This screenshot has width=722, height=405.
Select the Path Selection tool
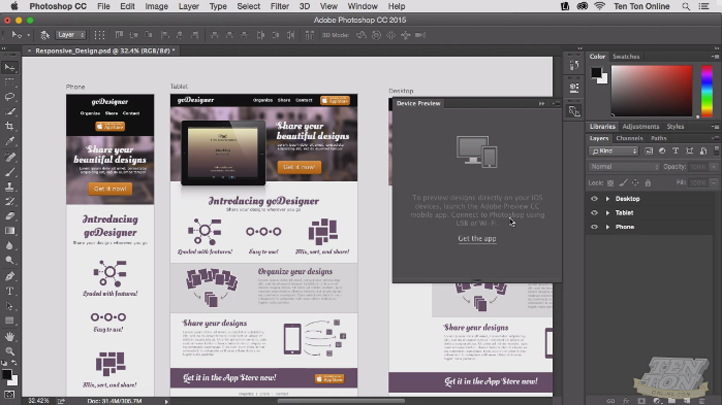(x=10, y=306)
